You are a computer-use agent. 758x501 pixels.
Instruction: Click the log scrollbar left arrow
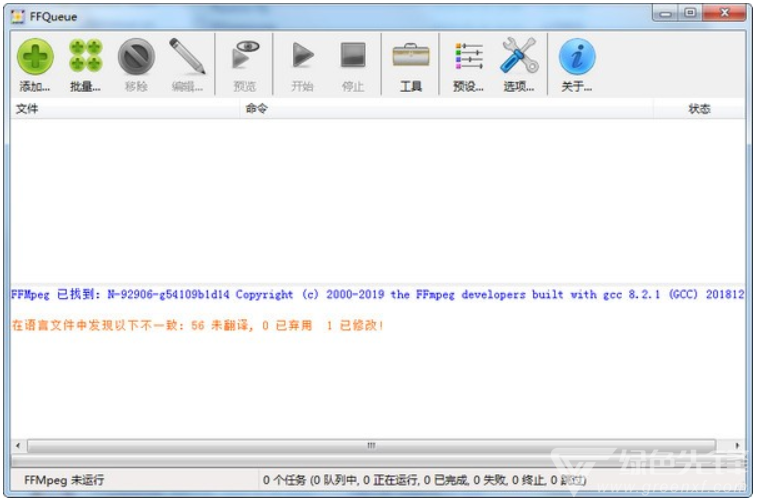(18, 445)
